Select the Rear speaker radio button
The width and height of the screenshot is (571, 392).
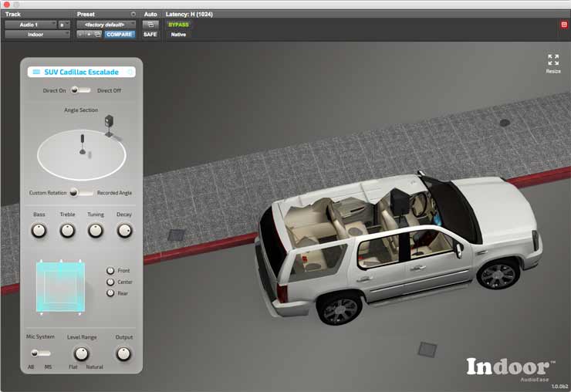pos(110,293)
